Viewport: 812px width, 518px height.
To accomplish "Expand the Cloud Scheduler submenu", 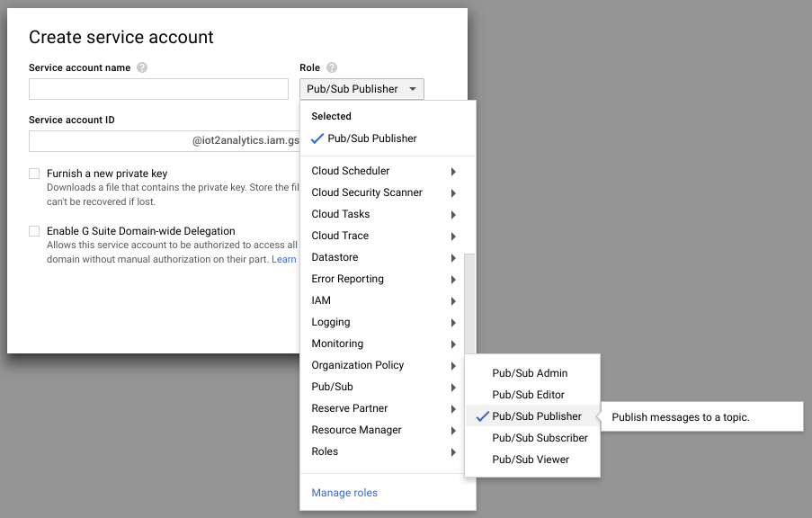I will [384, 171].
